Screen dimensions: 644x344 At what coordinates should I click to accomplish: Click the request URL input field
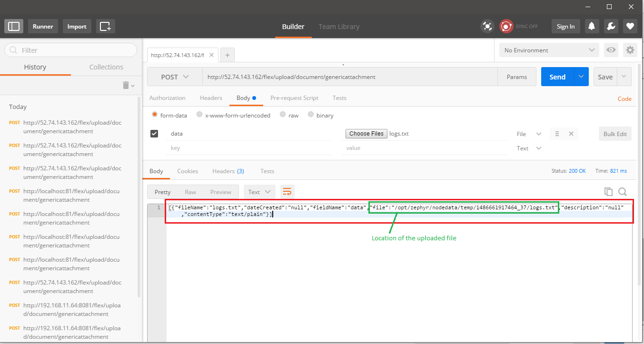click(x=350, y=77)
